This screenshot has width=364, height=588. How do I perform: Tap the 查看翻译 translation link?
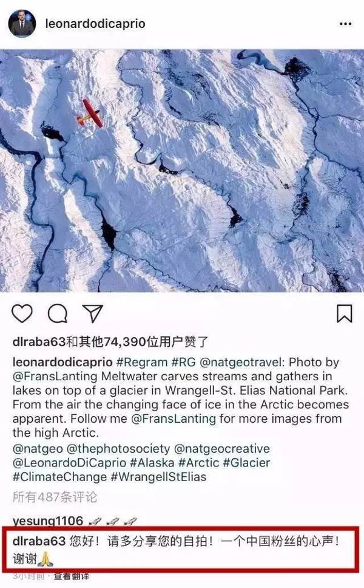pyautogui.click(x=71, y=576)
